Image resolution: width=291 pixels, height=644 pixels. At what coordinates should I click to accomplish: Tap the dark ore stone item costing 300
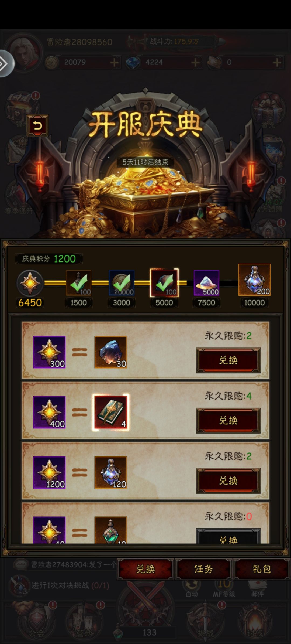pos(111,352)
